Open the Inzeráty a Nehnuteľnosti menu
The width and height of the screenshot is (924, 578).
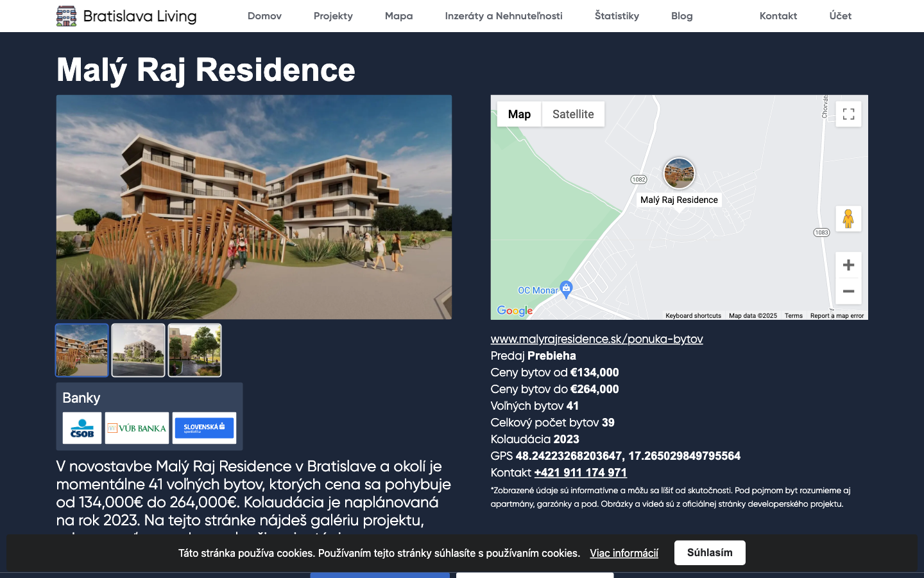[504, 16]
